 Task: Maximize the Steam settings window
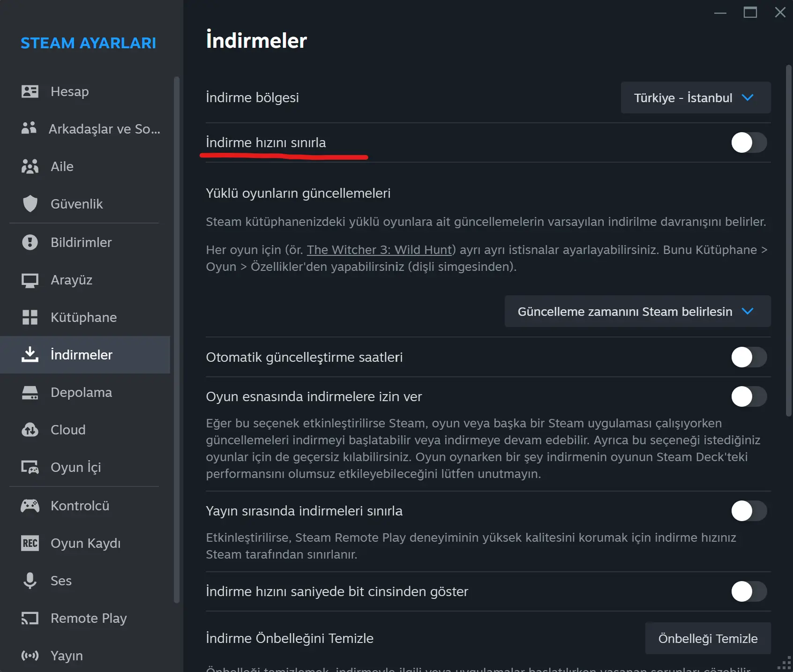coord(750,13)
